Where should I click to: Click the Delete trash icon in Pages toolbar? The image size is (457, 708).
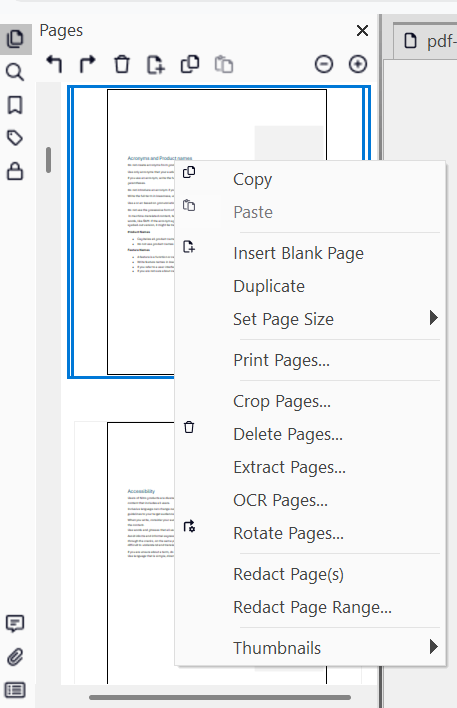(x=121, y=64)
